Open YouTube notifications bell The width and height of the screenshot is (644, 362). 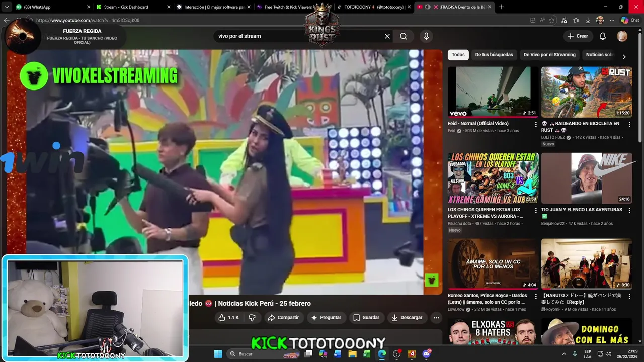(x=603, y=36)
